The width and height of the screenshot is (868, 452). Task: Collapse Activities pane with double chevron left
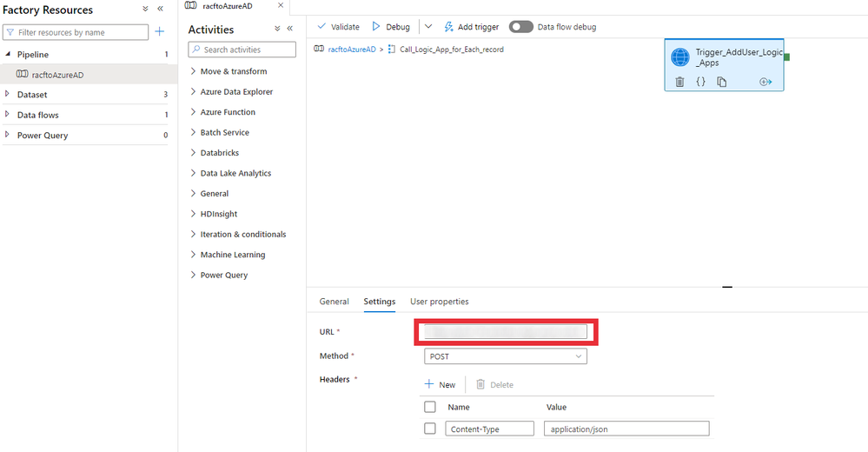pos(289,28)
